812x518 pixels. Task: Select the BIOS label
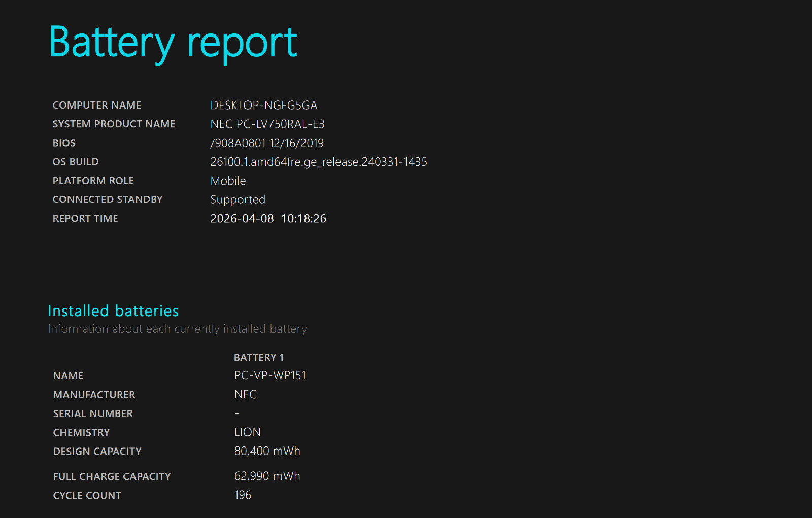tap(64, 143)
